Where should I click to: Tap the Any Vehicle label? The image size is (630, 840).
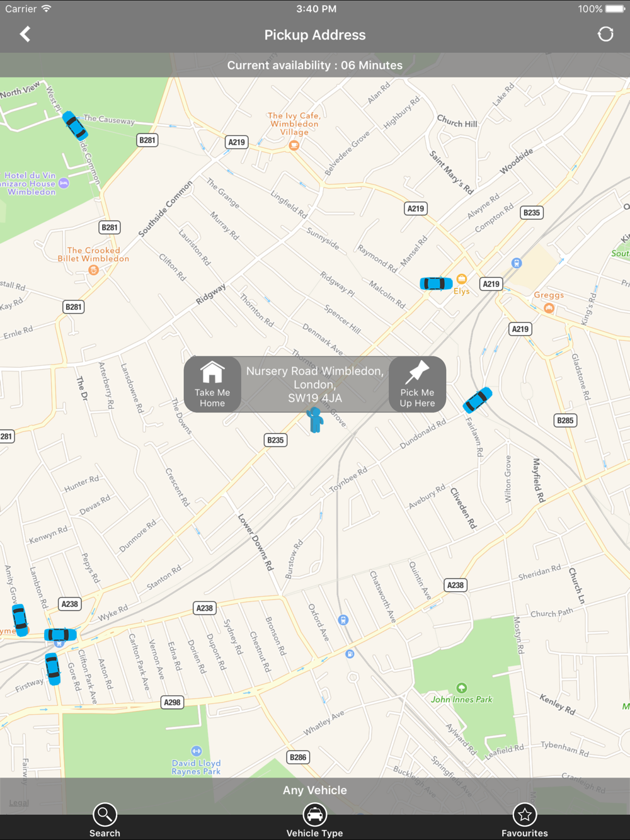point(315,790)
